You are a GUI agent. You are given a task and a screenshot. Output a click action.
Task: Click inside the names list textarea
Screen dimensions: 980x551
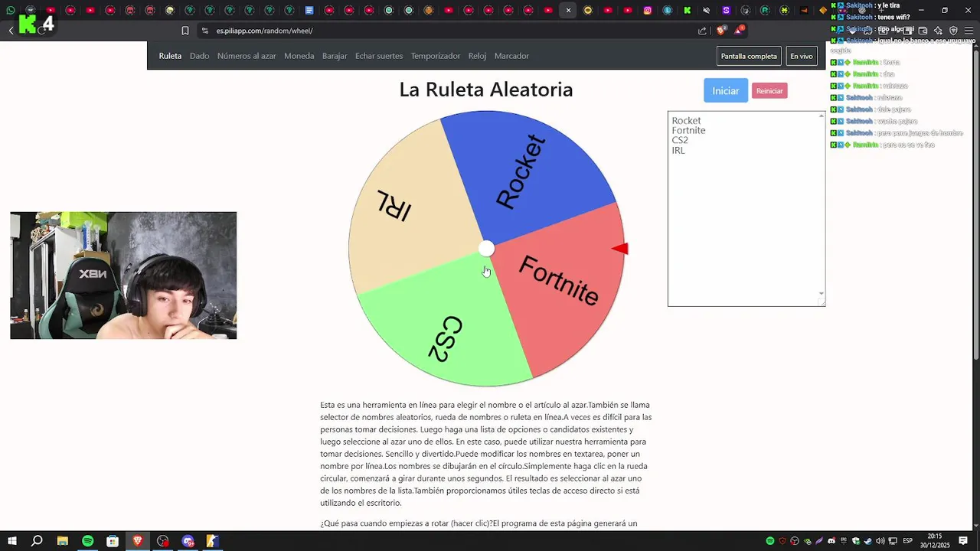coord(746,209)
